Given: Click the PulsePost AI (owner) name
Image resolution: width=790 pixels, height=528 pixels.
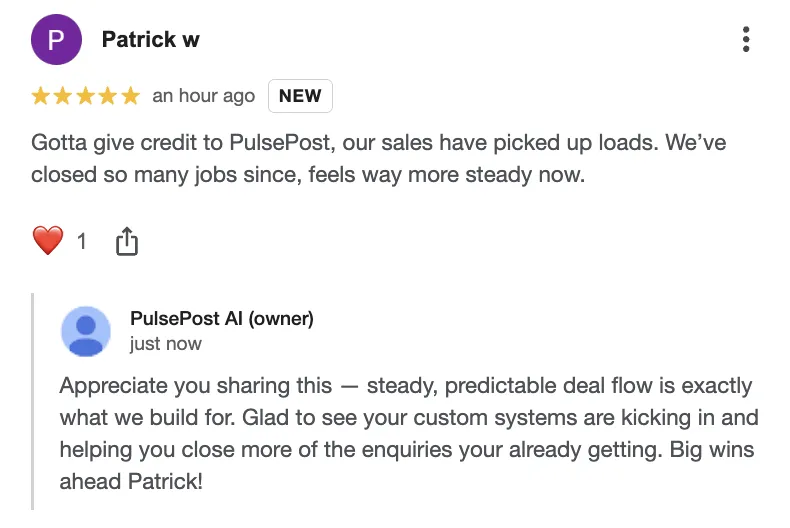Looking at the screenshot, I should 222,319.
